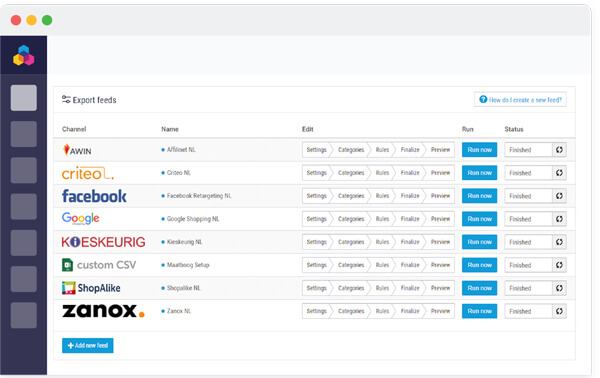Click the Finished status field for Affilinet NL
The image size is (600, 378).
pos(528,150)
